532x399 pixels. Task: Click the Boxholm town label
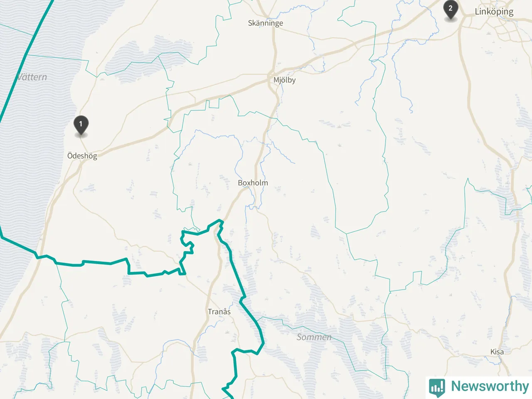click(253, 183)
